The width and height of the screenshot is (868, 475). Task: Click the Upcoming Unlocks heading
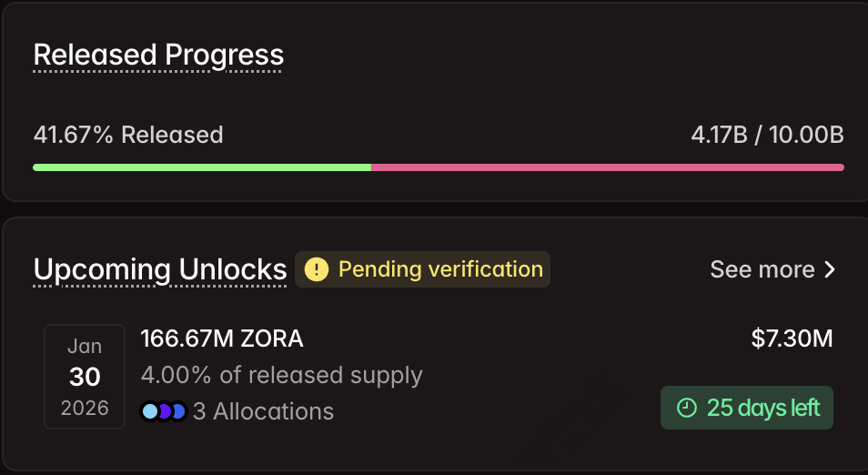click(160, 270)
